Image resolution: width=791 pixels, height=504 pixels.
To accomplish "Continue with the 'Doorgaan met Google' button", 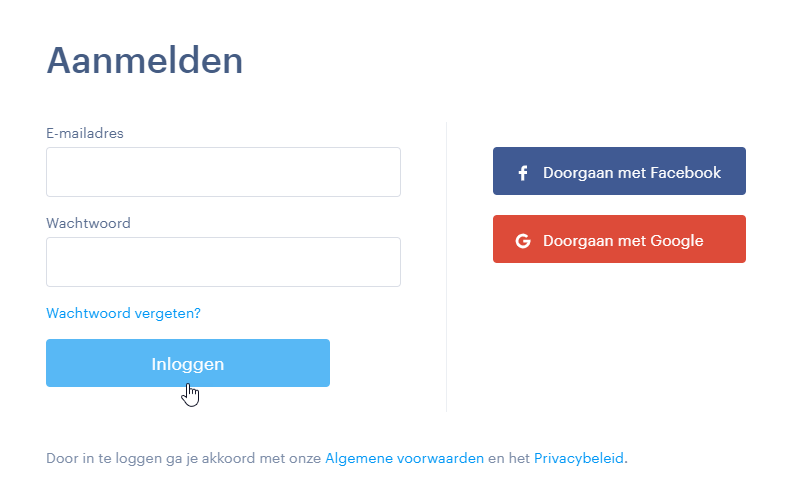I will [x=619, y=239].
